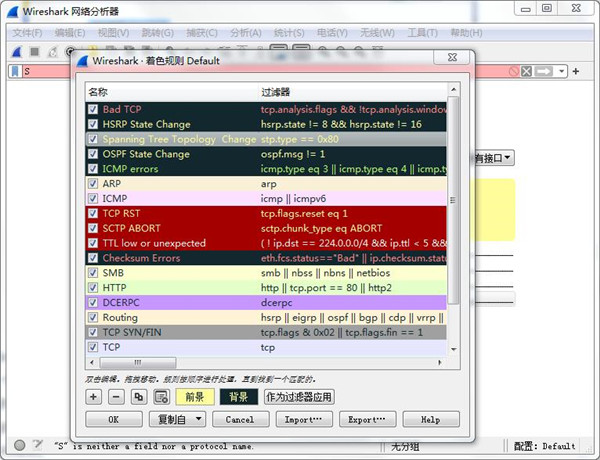Viewport: 600px width, 460px height.
Task: Disable the ARP coloring rule
Action: click(93, 184)
